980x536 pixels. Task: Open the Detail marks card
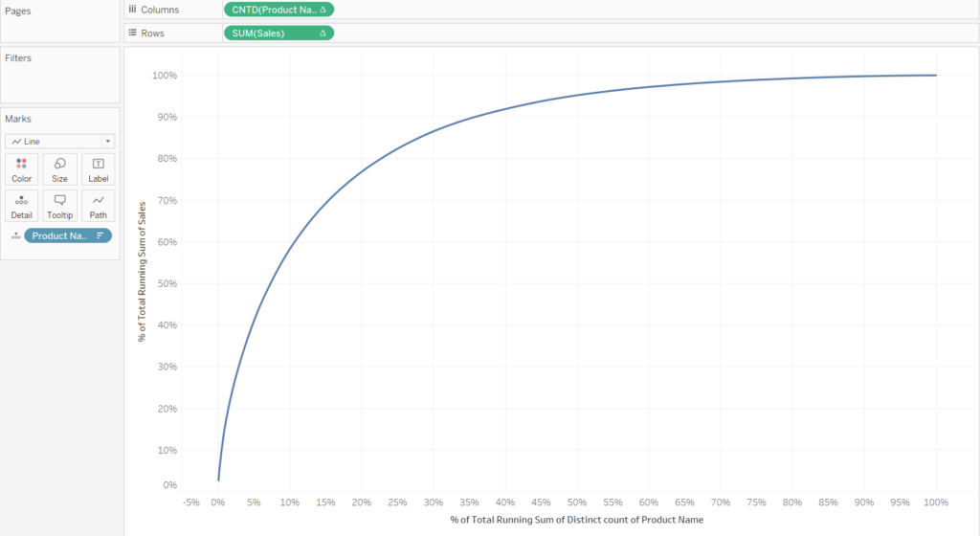click(21, 206)
